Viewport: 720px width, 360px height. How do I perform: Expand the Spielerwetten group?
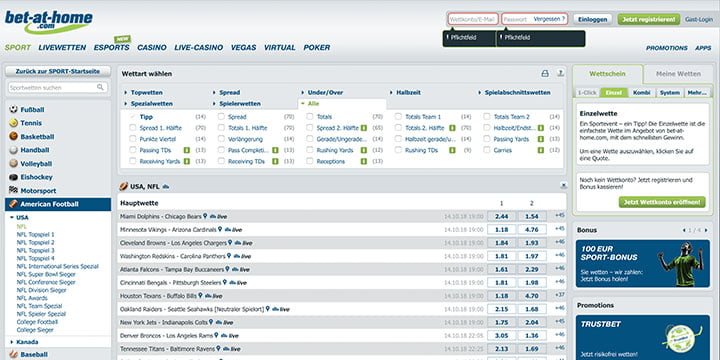(236, 104)
